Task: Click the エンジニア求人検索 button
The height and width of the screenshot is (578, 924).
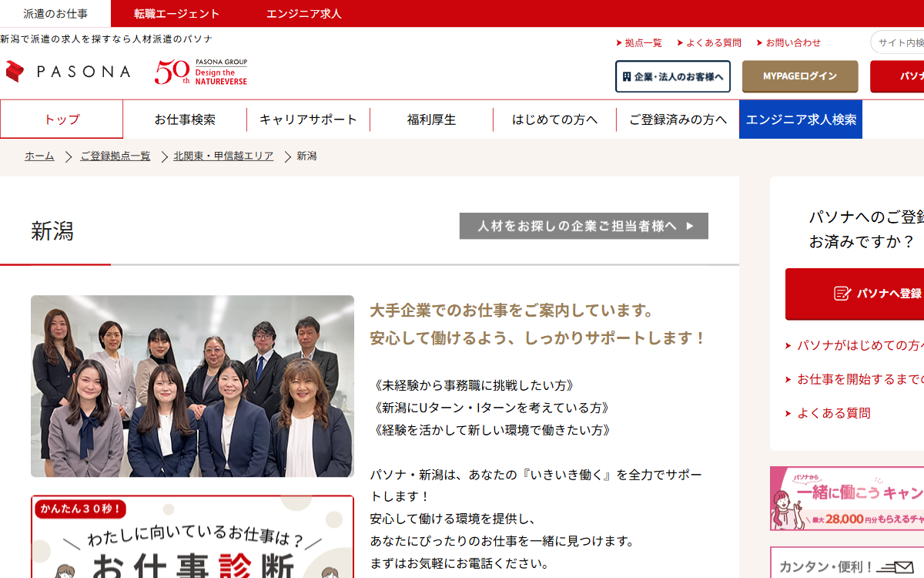Action: [801, 119]
